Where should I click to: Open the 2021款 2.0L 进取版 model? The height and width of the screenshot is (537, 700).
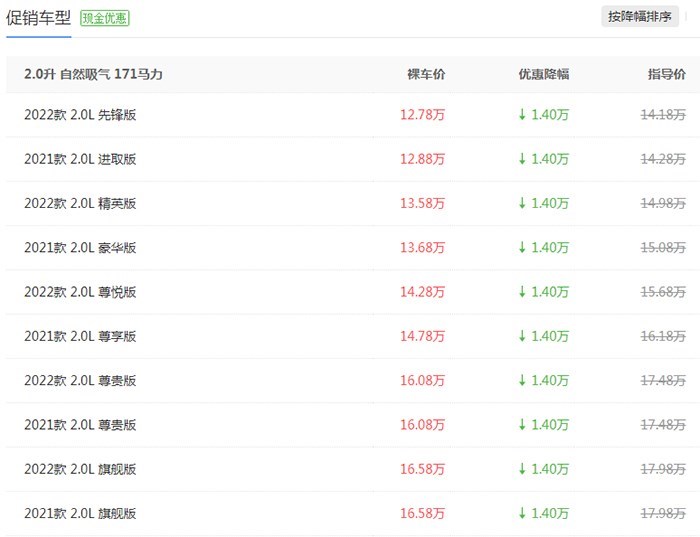click(80, 159)
